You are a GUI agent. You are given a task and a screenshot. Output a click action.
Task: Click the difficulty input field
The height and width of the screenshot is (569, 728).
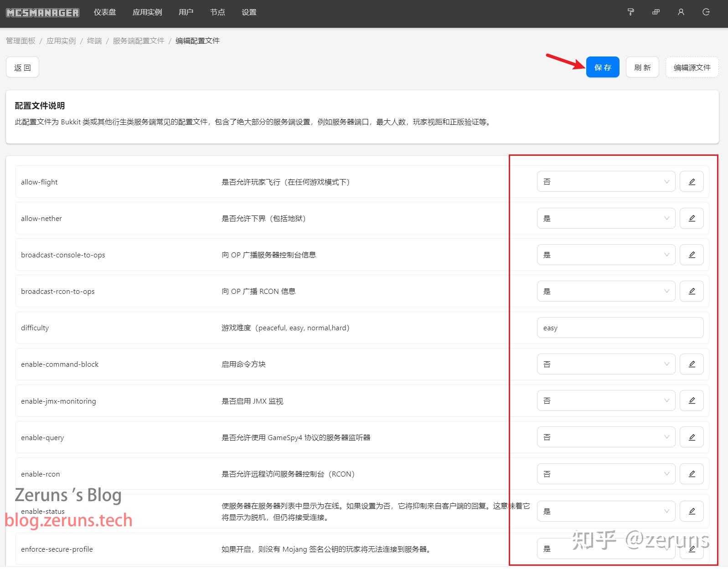(620, 328)
